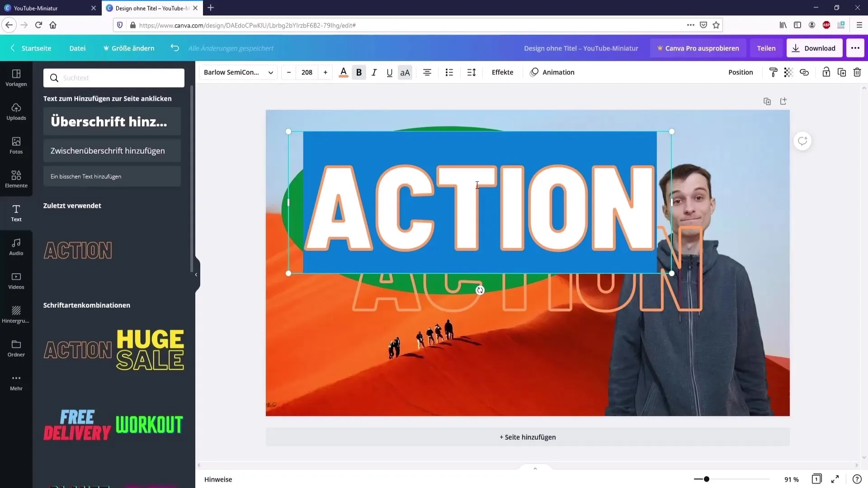Screen dimensions: 868x488
Task: Open the Hintergrund sidebar panel
Action: tap(16, 315)
